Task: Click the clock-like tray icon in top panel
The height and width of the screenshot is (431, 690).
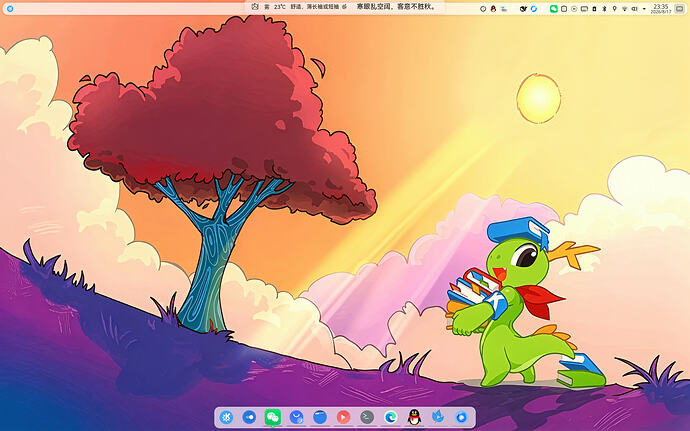Action: pyautogui.click(x=483, y=9)
